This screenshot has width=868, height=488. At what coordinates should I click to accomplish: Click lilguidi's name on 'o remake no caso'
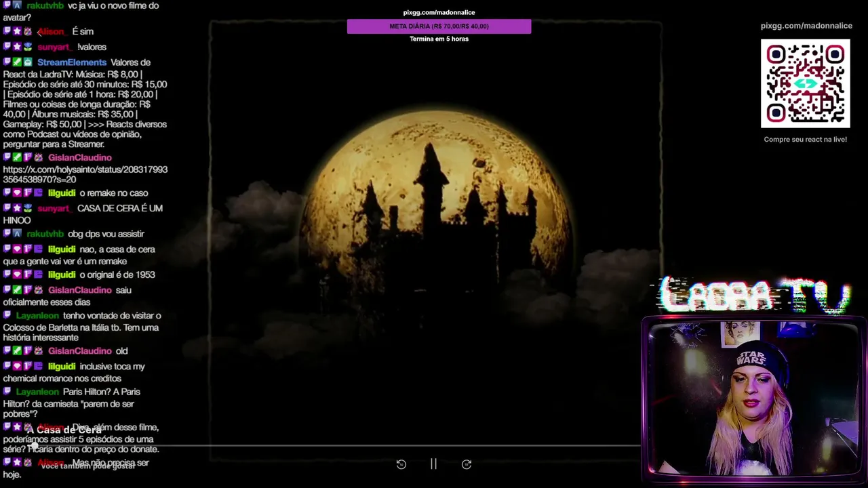[62, 193]
